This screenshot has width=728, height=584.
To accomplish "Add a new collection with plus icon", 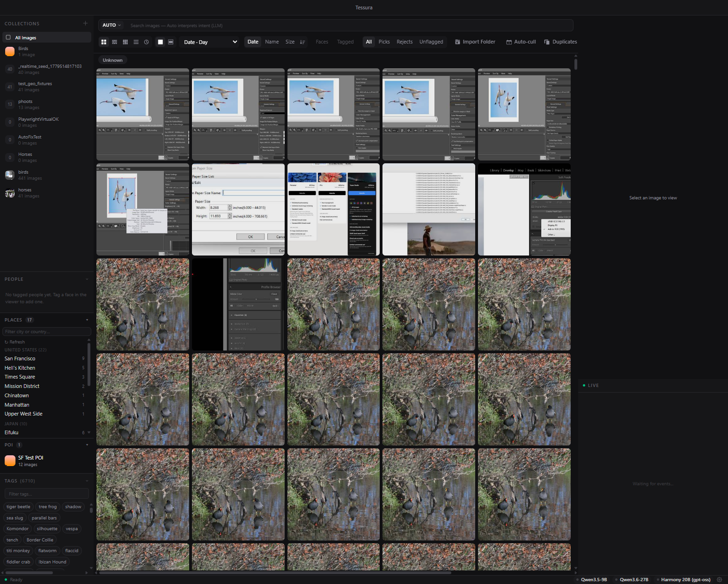I will [85, 23].
